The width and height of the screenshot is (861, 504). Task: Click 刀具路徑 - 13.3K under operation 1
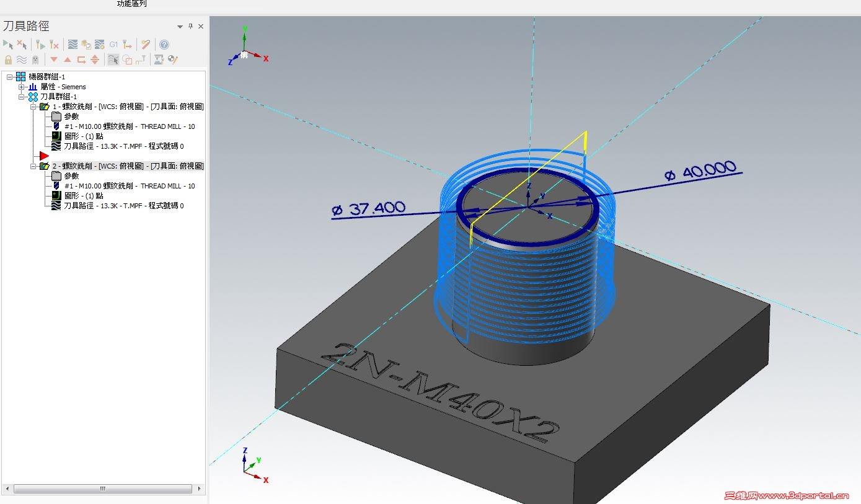click(124, 146)
